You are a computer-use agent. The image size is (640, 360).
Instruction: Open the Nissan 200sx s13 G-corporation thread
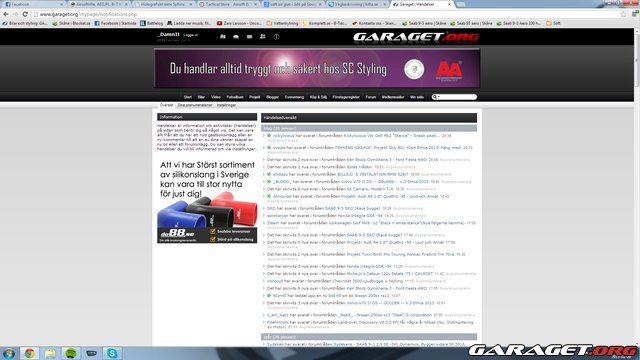385,315
